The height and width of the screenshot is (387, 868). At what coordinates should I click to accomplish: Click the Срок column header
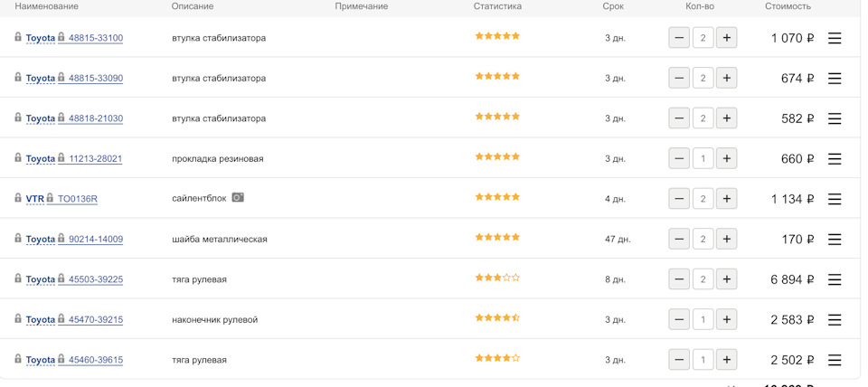point(613,6)
